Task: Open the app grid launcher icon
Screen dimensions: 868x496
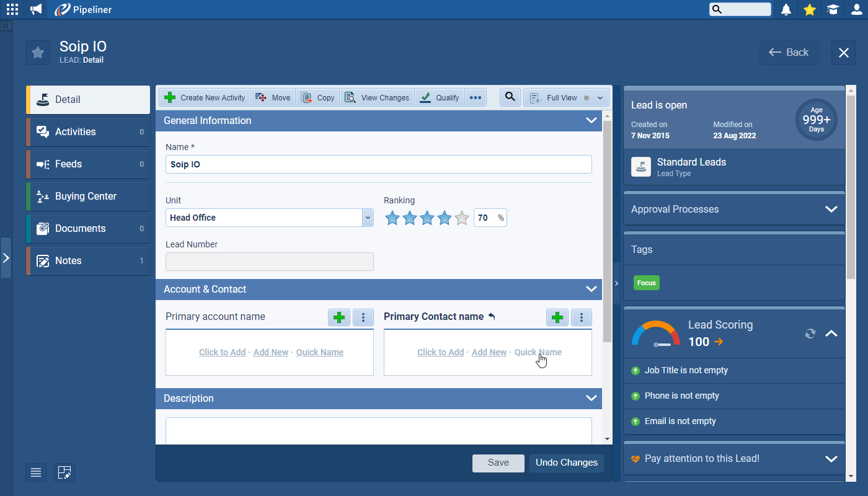Action: pos(12,9)
